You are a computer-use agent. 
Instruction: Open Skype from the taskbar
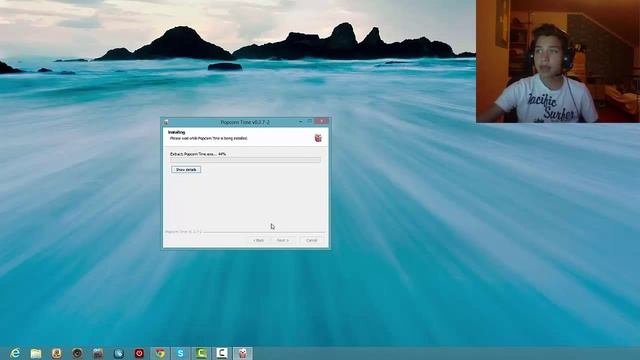[x=180, y=353]
